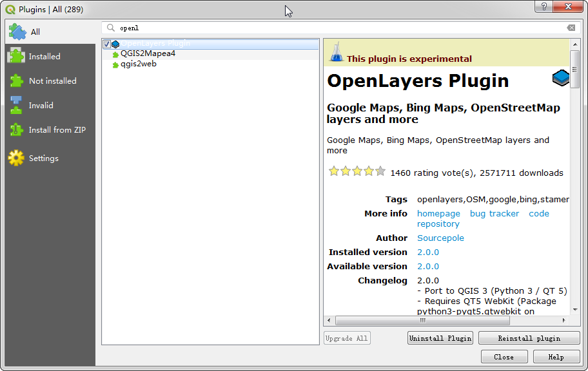
Task: Click the vertical scrollbar handle in details
Action: (575, 69)
